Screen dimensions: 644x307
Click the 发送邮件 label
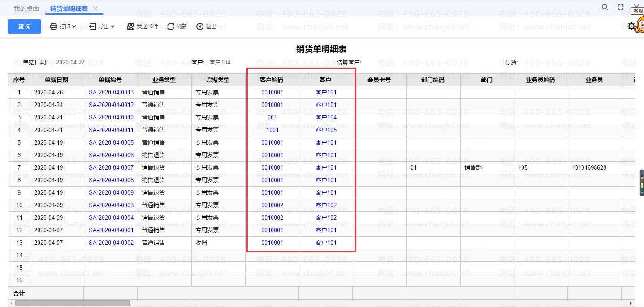pos(147,26)
